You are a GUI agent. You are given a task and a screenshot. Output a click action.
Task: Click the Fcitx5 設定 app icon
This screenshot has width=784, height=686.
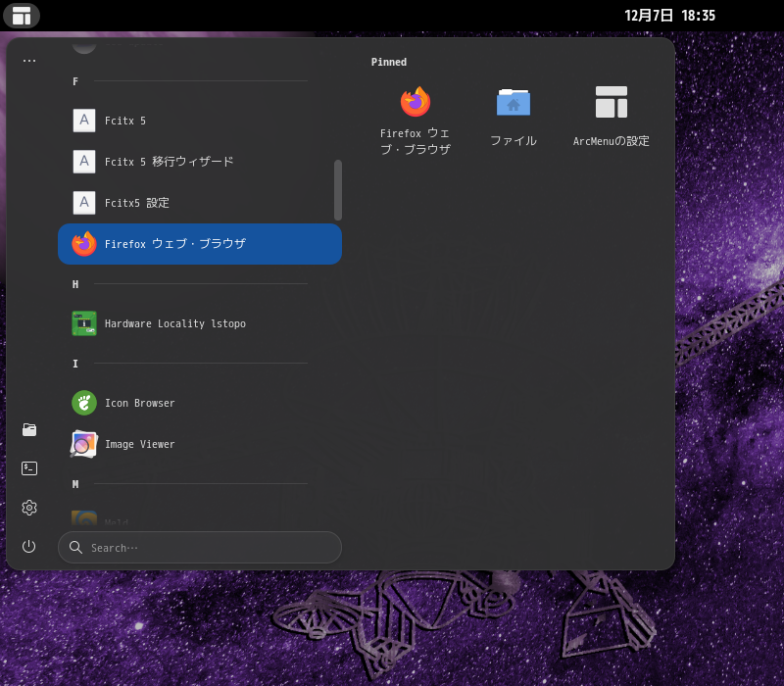tap(84, 203)
